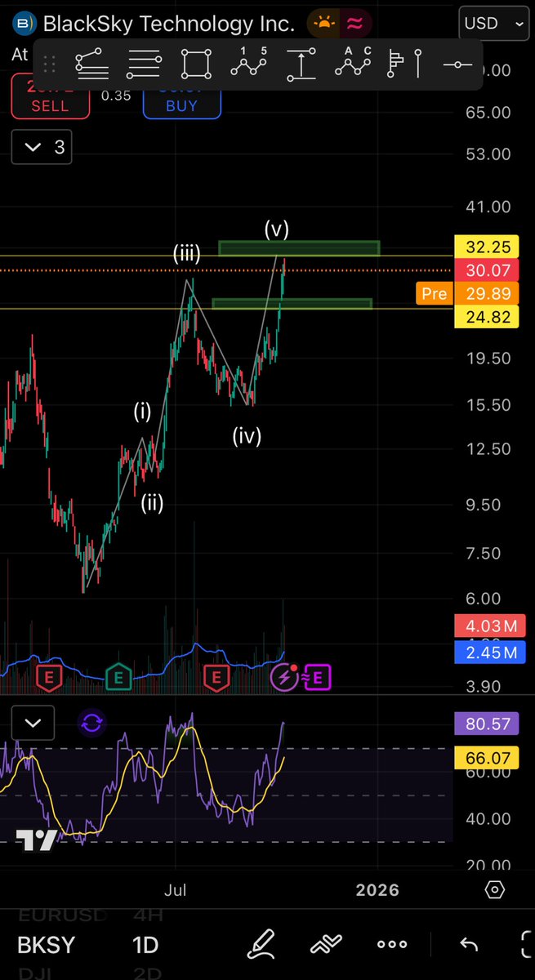The width and height of the screenshot is (535, 980).
Task: Open the pen drawing tools icon
Action: pyautogui.click(x=261, y=944)
